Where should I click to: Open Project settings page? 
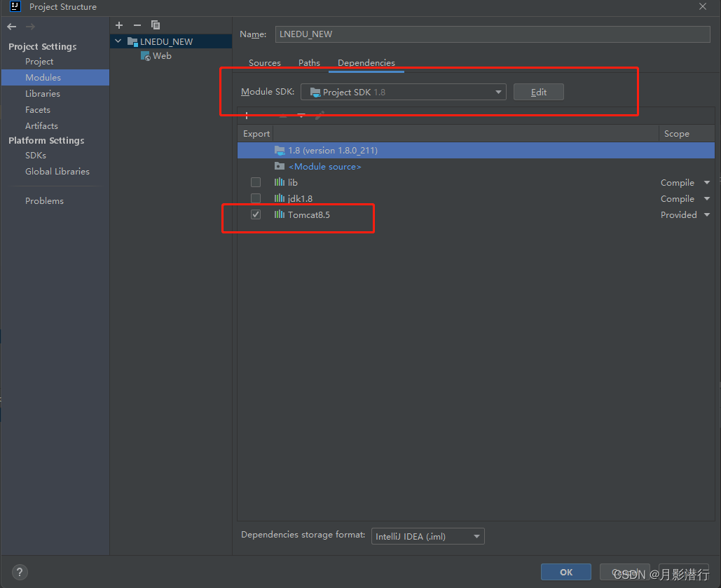(x=39, y=61)
